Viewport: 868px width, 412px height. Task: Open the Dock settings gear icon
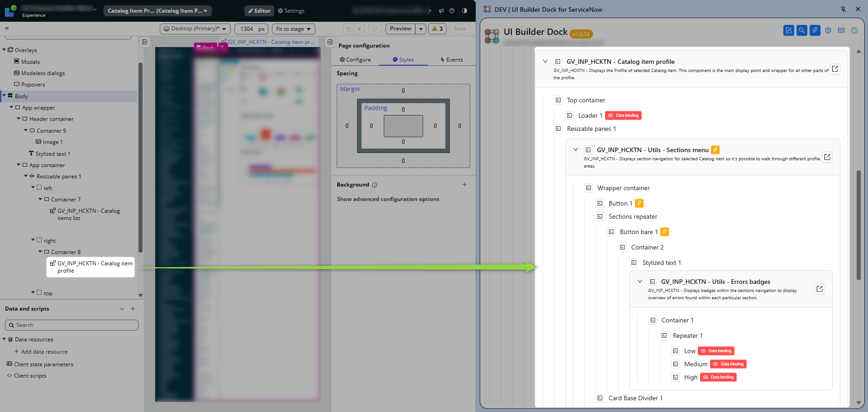click(x=828, y=30)
